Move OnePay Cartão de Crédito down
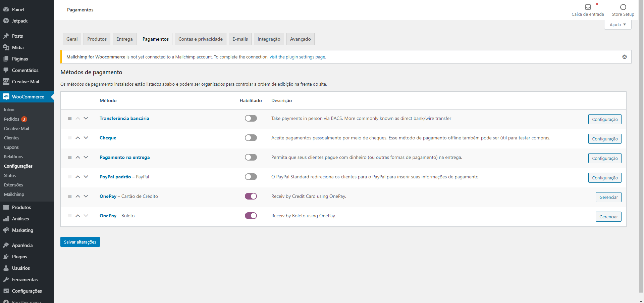 (x=86, y=196)
